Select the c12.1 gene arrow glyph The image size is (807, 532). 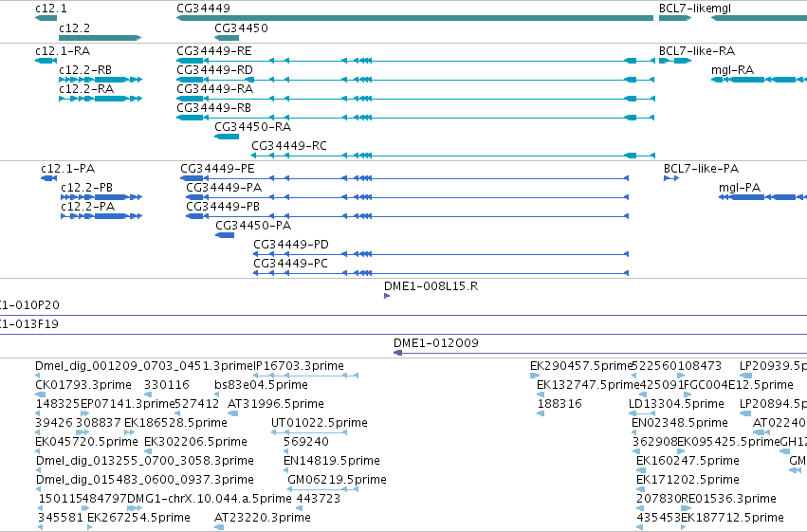coord(46,19)
